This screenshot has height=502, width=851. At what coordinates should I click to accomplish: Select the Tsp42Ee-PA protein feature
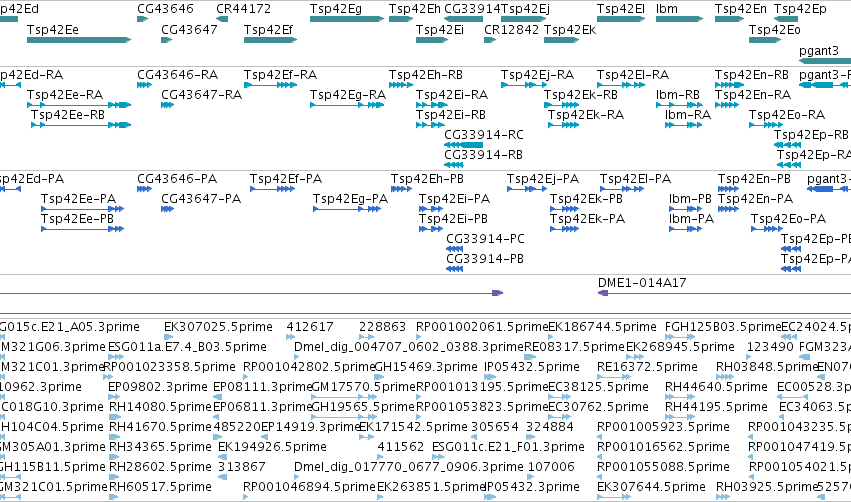[82, 209]
